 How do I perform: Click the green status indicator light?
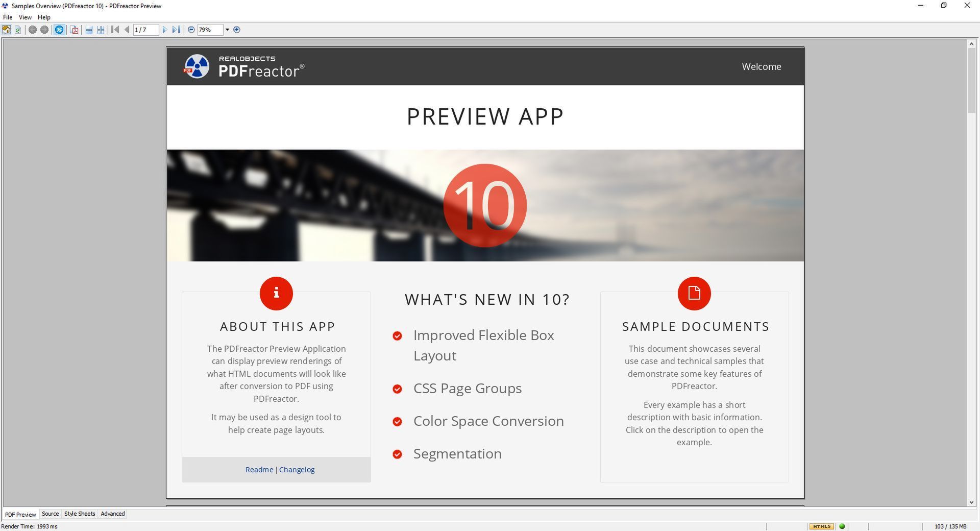coord(842,526)
